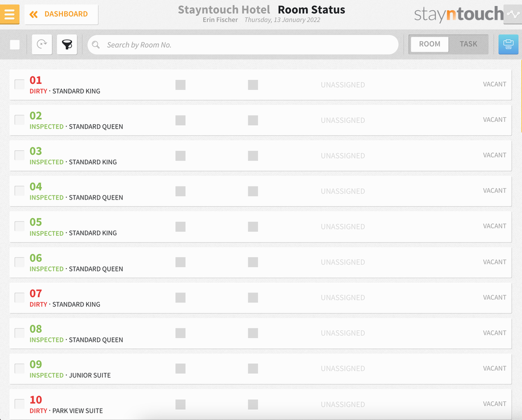Click first grey square in room 09 row
Viewport: 522px width, 420px height.
point(180,368)
